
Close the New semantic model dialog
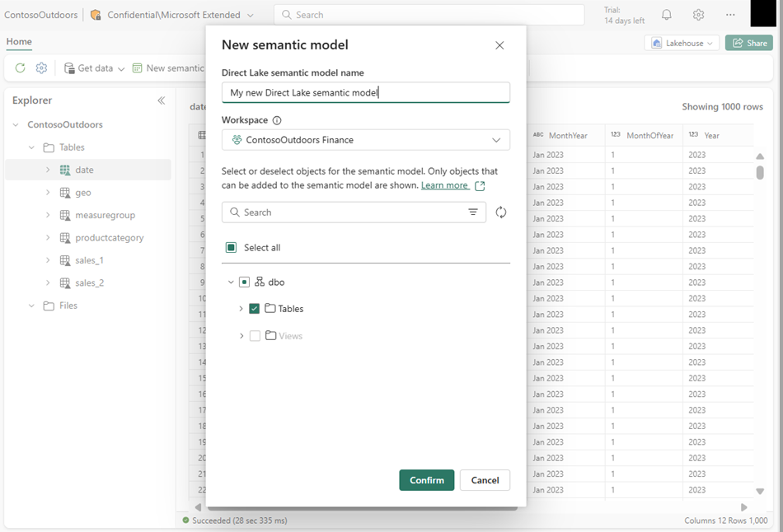[499, 45]
